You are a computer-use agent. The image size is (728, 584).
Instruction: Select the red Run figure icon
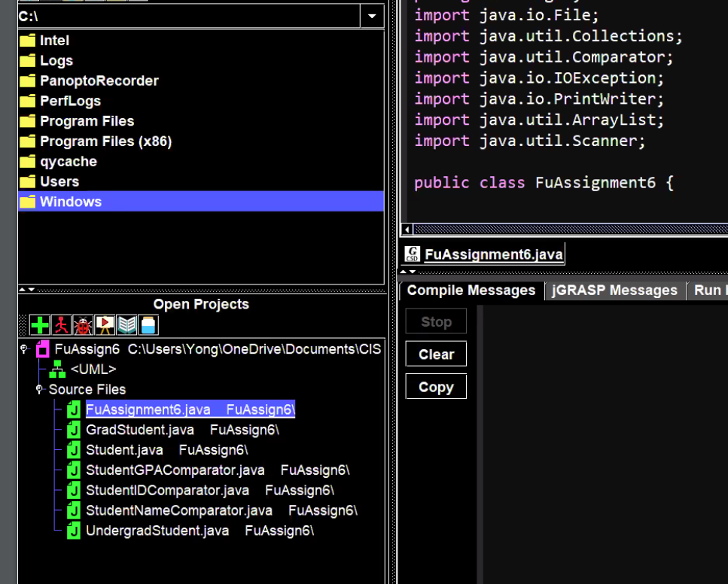pyautogui.click(x=60, y=326)
